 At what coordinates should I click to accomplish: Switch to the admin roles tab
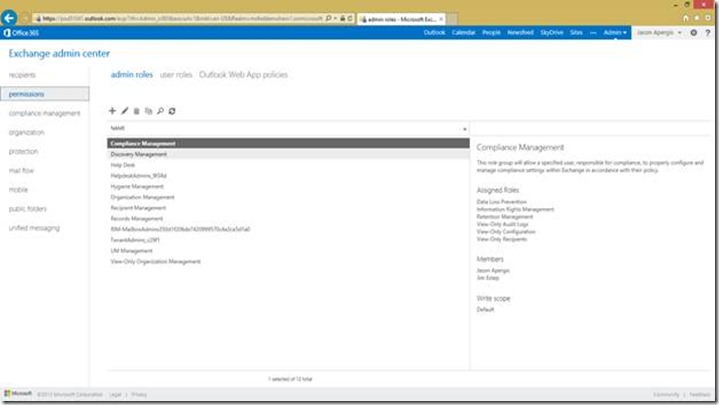click(132, 74)
